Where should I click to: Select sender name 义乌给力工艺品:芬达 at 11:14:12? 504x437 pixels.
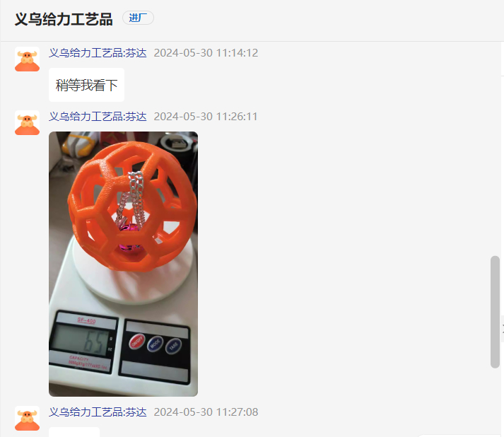(98, 53)
